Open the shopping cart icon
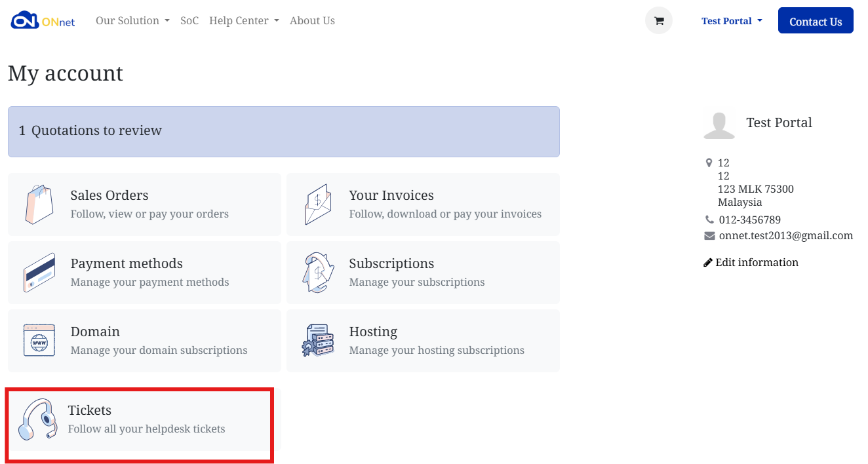 pos(659,21)
